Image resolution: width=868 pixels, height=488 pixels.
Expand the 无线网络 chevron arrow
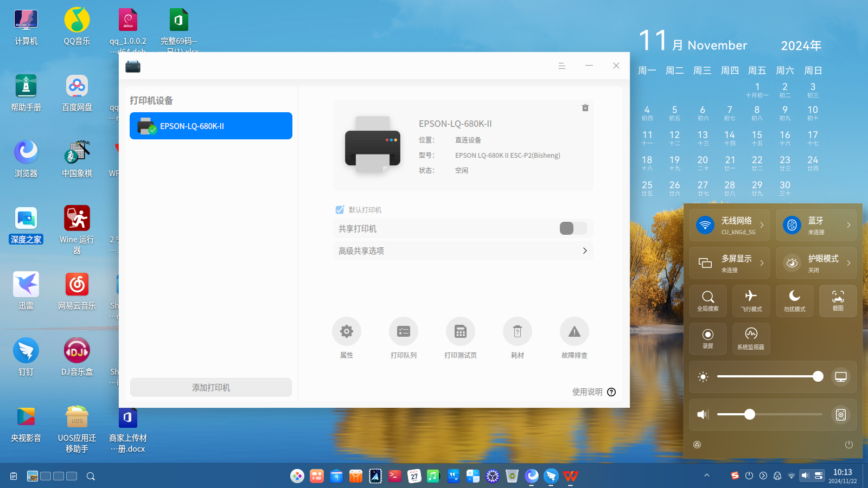click(x=762, y=225)
